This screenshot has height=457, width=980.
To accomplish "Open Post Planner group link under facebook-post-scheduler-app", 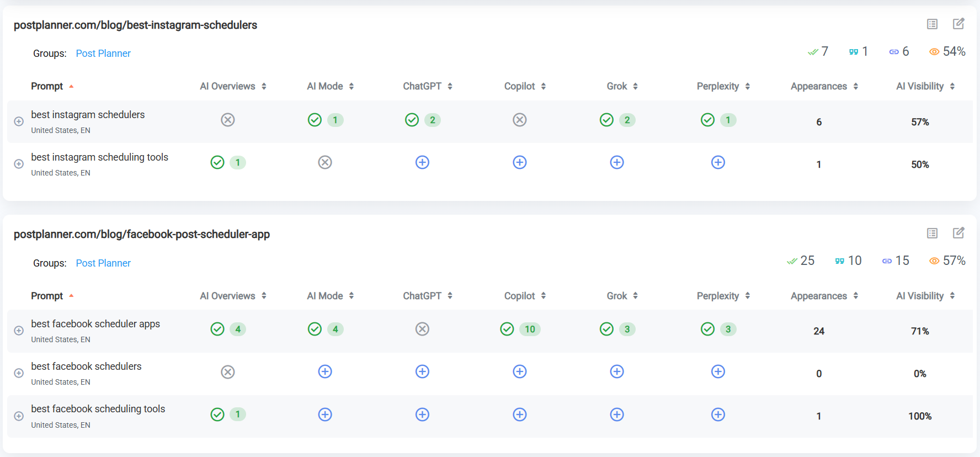I will tap(103, 263).
